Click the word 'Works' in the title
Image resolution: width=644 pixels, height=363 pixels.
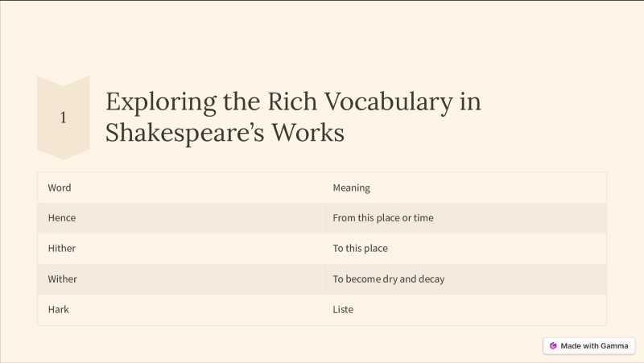tap(308, 133)
